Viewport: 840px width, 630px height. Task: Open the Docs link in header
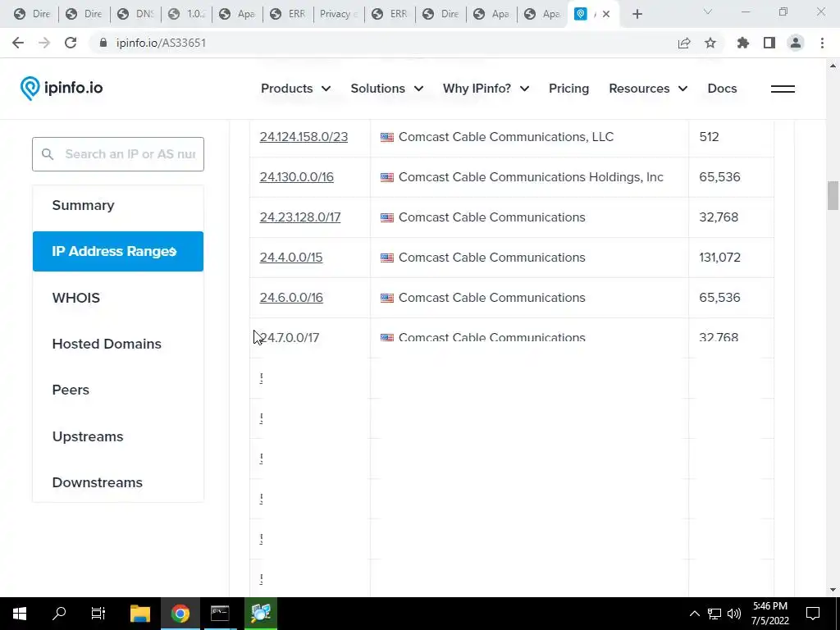coord(722,89)
